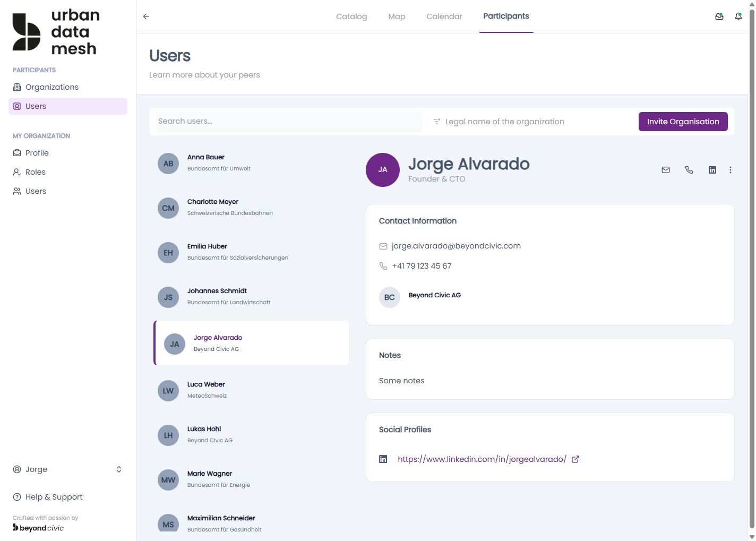Select Marie Wagner in the user list
756x541 pixels.
point(251,480)
